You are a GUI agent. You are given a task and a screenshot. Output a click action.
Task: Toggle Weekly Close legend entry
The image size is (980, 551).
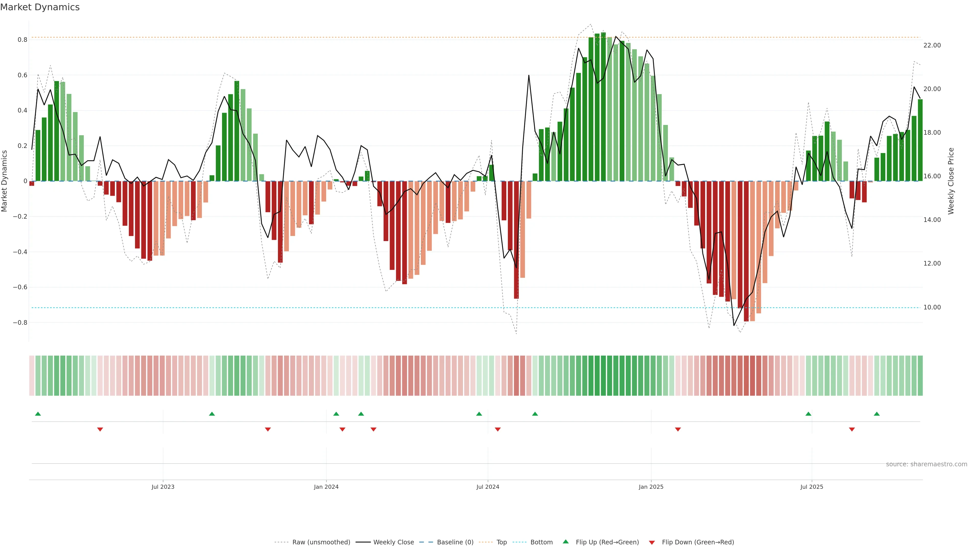[393, 542]
